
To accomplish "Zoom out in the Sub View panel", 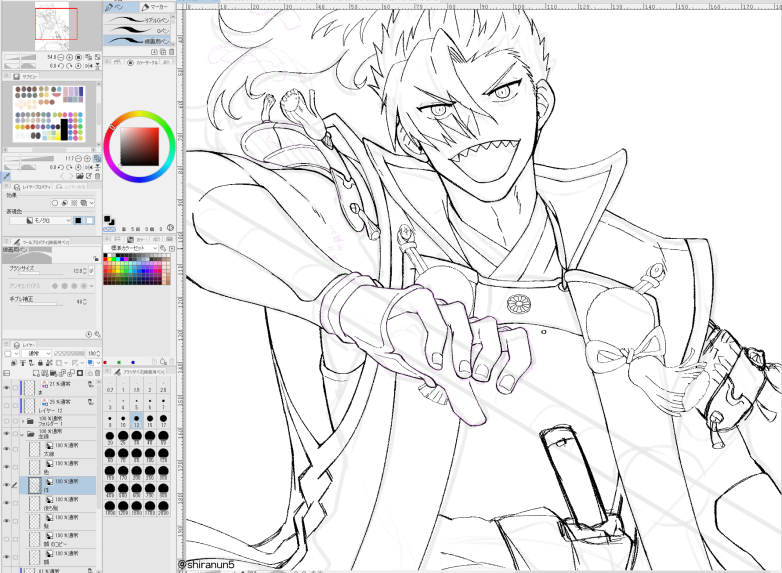I will tap(78, 159).
